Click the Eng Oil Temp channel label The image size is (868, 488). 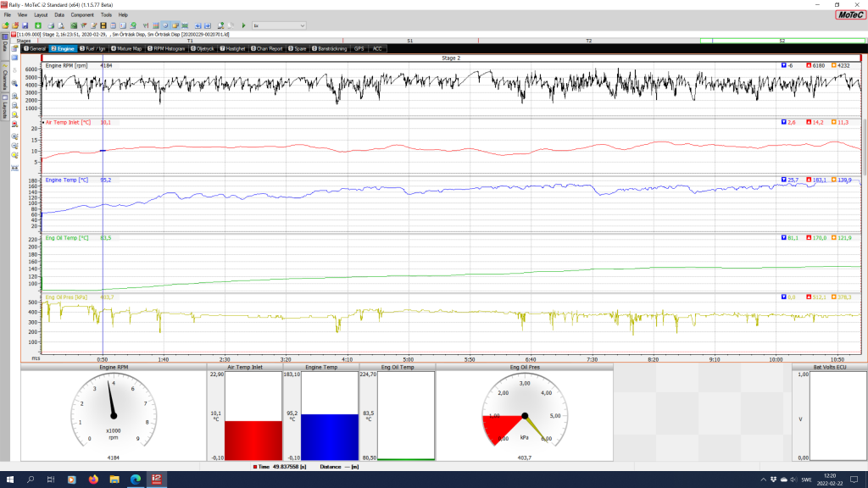coord(66,238)
